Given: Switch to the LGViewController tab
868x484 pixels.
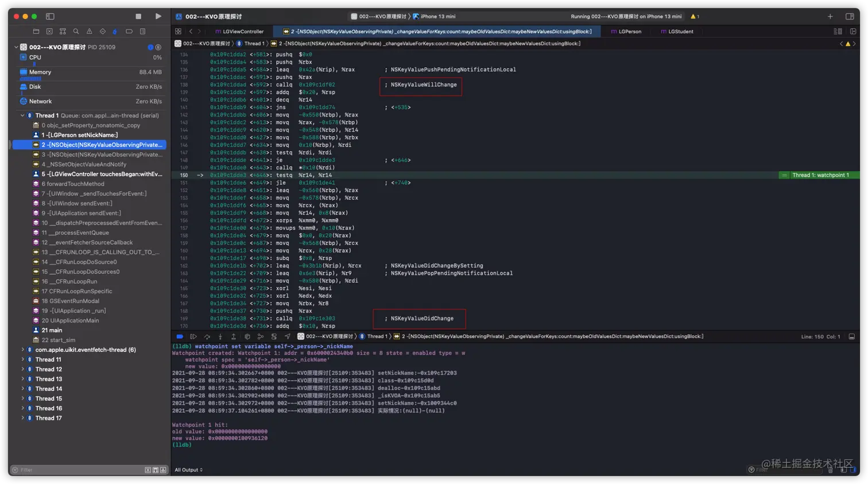Looking at the screenshot, I should [239, 32].
